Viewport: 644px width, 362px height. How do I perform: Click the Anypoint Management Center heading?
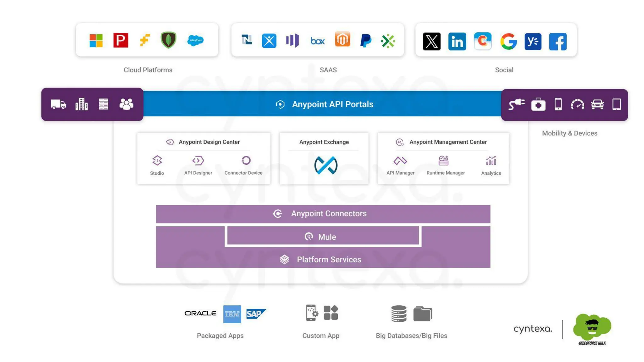(448, 142)
